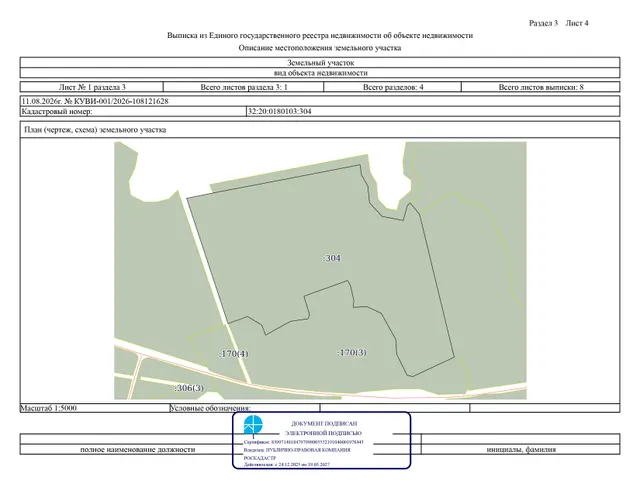Click the certificate number line in stamp
This screenshot has width=640, height=494.
(x=304, y=442)
